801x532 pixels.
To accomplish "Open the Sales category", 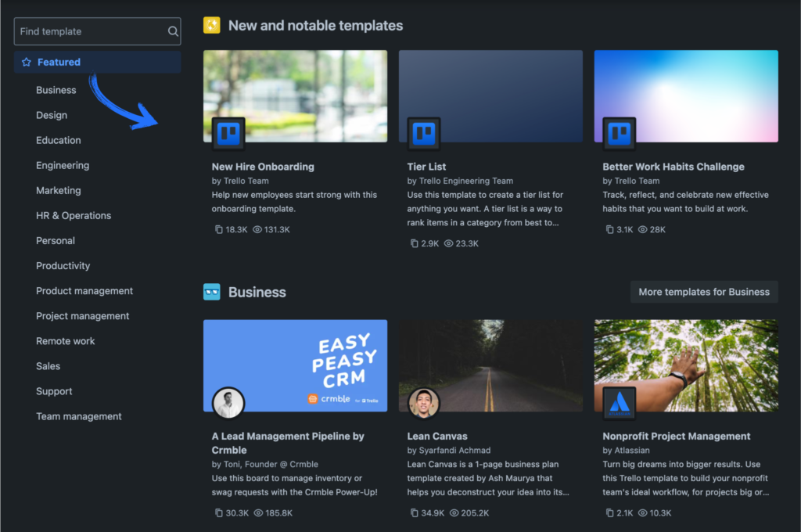I will tap(48, 365).
